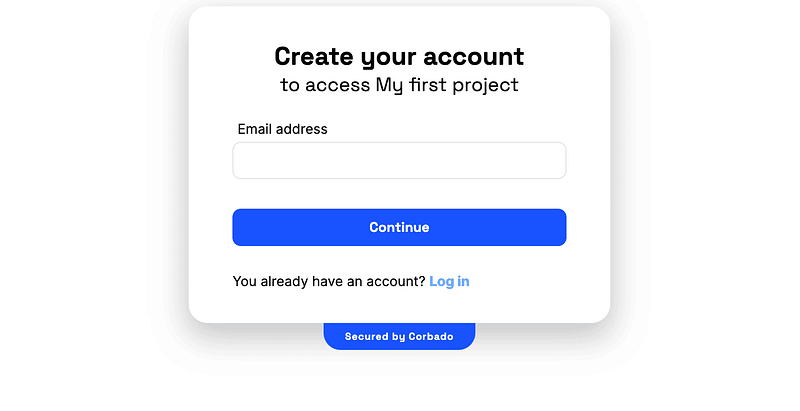800x411 pixels.
Task: Hit Continue to create the account
Action: coord(399,227)
